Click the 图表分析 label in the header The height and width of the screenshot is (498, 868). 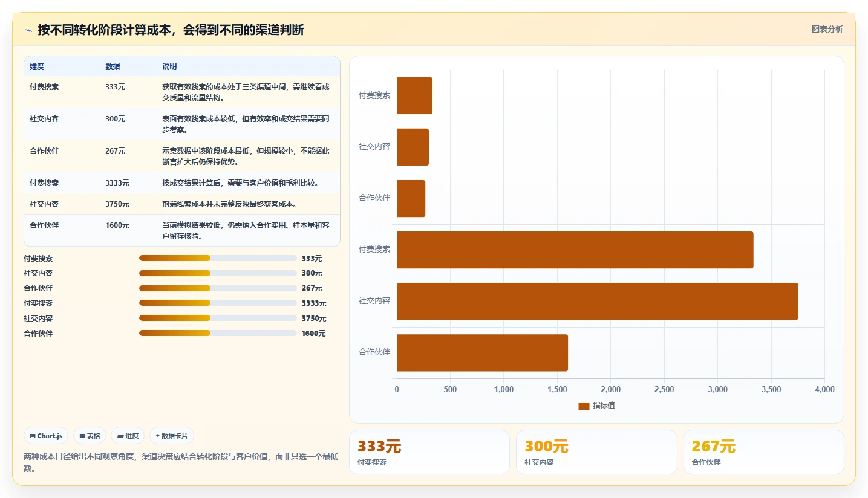point(827,29)
